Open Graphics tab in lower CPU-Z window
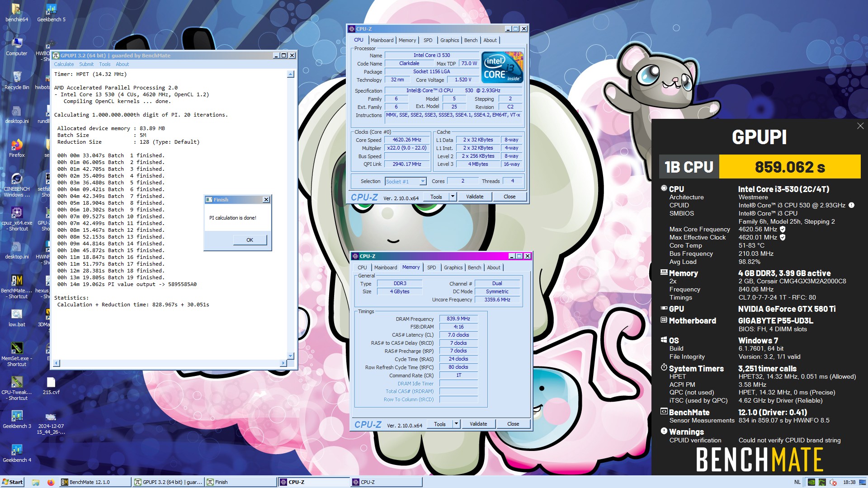The image size is (868, 488). [x=453, y=267]
